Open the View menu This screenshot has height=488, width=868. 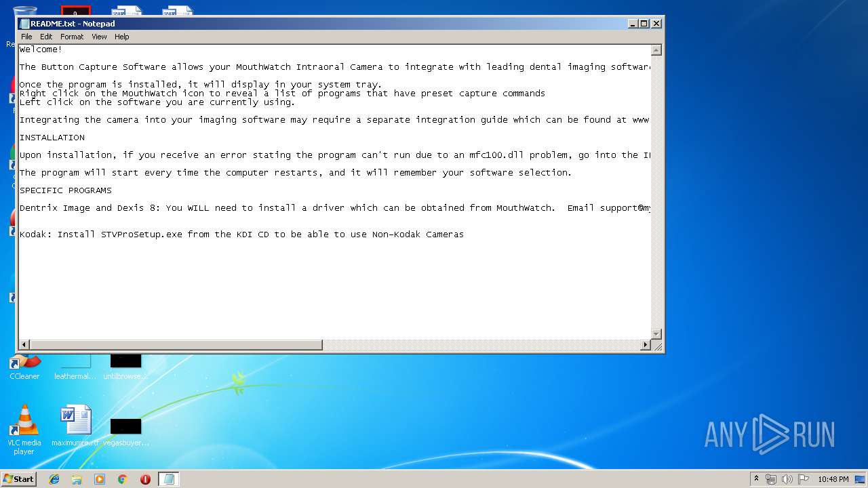click(99, 37)
